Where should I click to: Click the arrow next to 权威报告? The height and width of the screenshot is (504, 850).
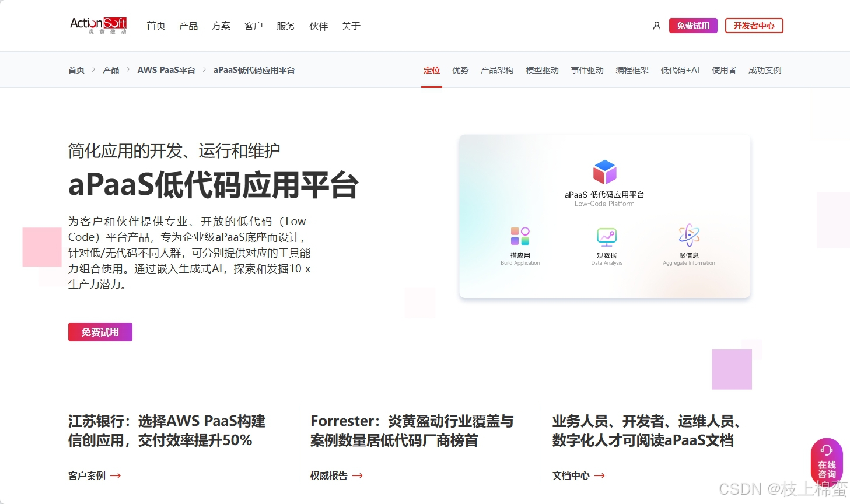point(358,475)
